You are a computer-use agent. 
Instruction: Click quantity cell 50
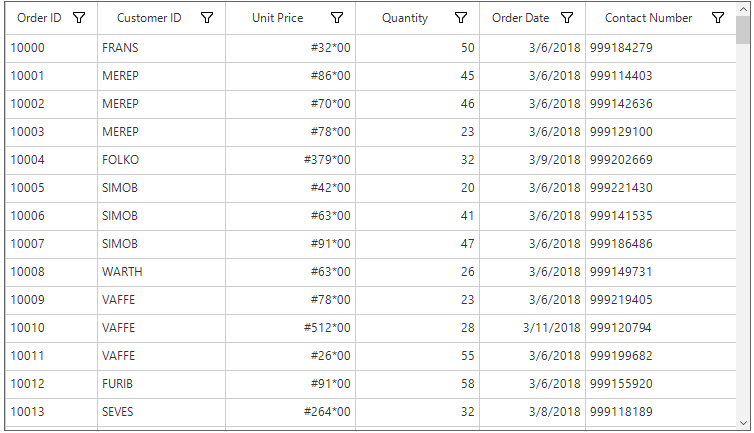pyautogui.click(x=417, y=48)
